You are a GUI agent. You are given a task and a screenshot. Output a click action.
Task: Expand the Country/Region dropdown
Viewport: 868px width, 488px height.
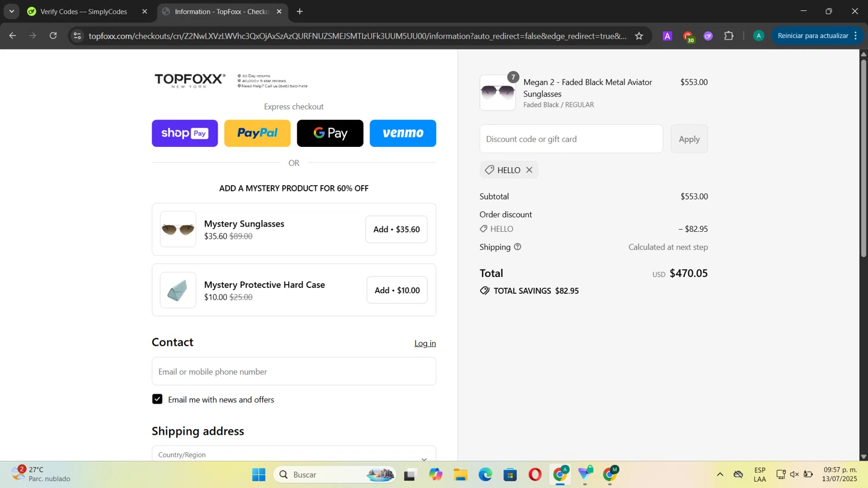pyautogui.click(x=294, y=454)
